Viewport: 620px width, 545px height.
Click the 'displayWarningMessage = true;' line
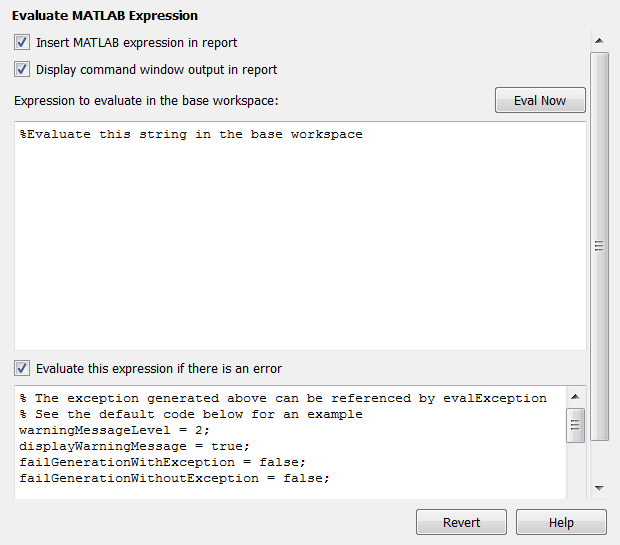click(135, 446)
